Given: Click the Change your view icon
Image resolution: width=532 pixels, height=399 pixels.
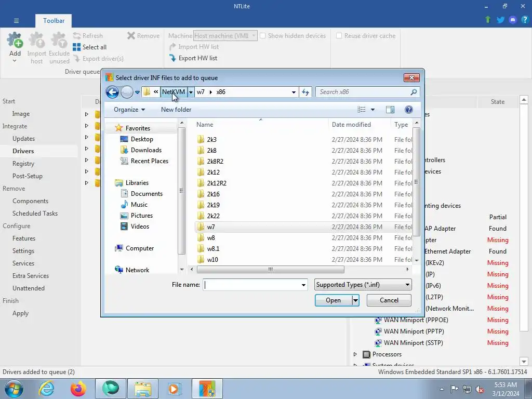Looking at the screenshot, I should [x=362, y=110].
